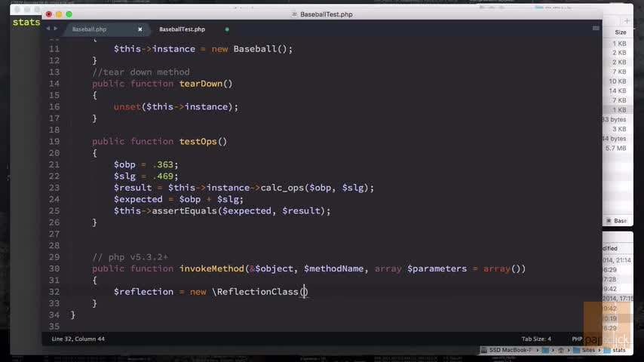Image resolution: width=644 pixels, height=362 pixels.
Task: Click the line number 19 in the gutter
Action: coord(54,141)
